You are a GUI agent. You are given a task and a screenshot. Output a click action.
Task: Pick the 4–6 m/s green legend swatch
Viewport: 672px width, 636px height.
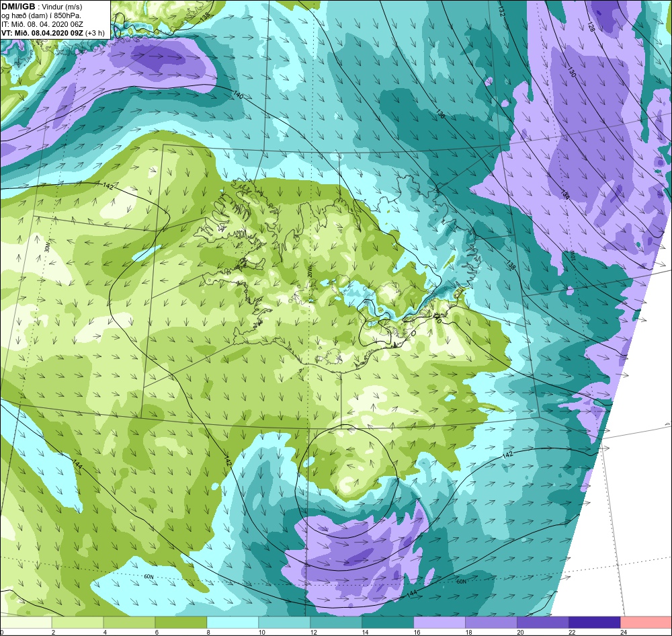pyautogui.click(x=130, y=622)
